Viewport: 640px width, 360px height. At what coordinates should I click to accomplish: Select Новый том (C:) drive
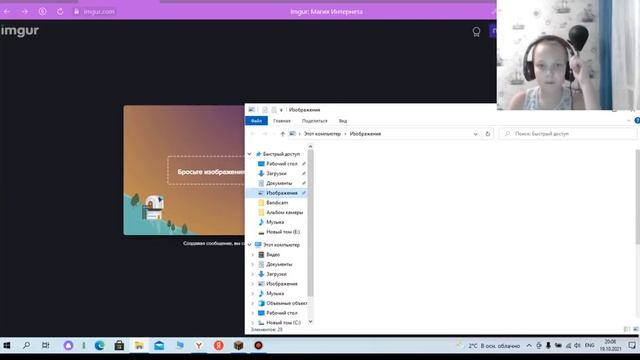tap(283, 322)
